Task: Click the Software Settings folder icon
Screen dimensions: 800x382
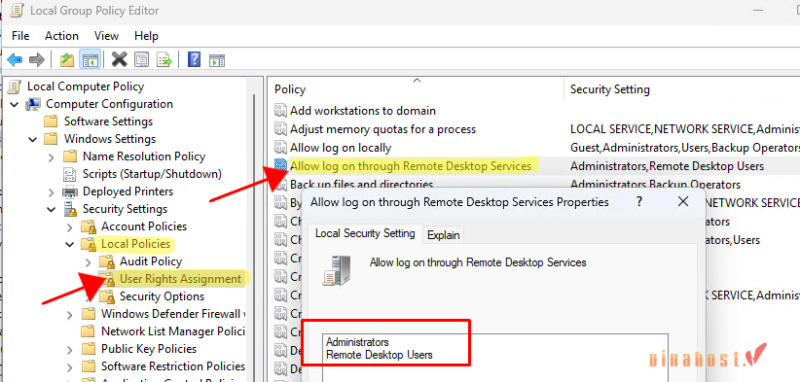Action: [51, 121]
